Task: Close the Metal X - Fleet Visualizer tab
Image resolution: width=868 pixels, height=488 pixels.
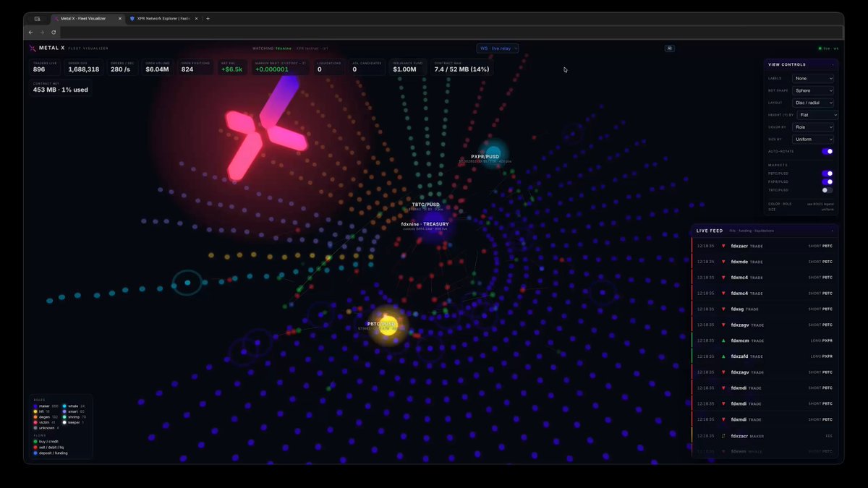Action: [x=121, y=18]
